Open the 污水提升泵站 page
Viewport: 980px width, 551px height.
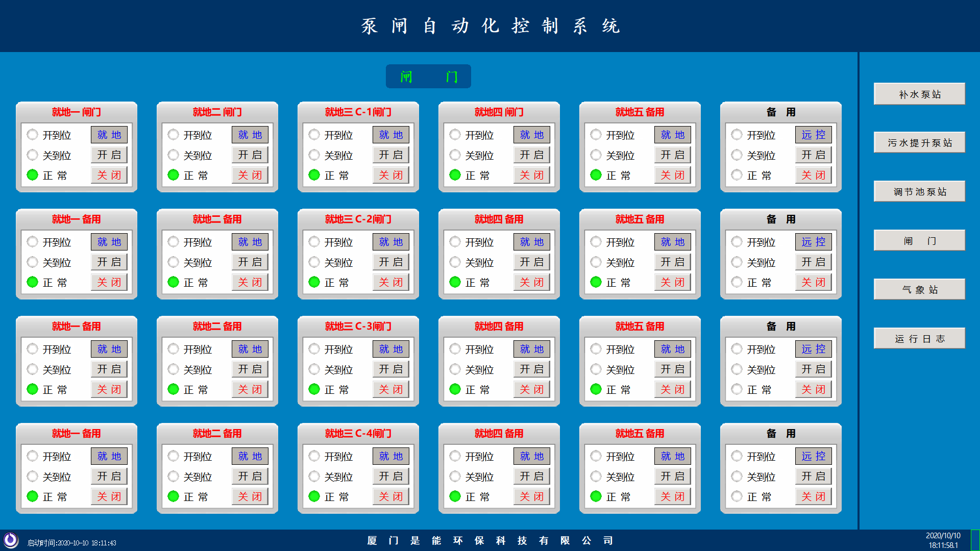coord(919,142)
